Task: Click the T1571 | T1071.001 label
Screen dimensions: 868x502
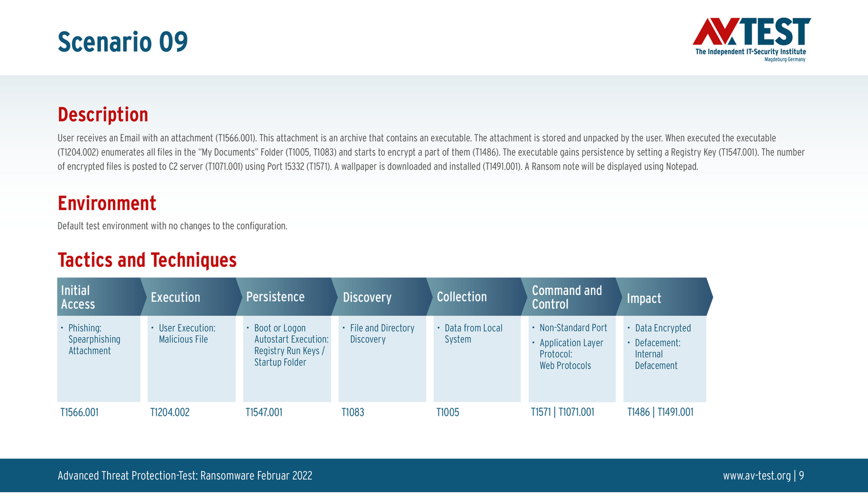Action: pos(562,412)
